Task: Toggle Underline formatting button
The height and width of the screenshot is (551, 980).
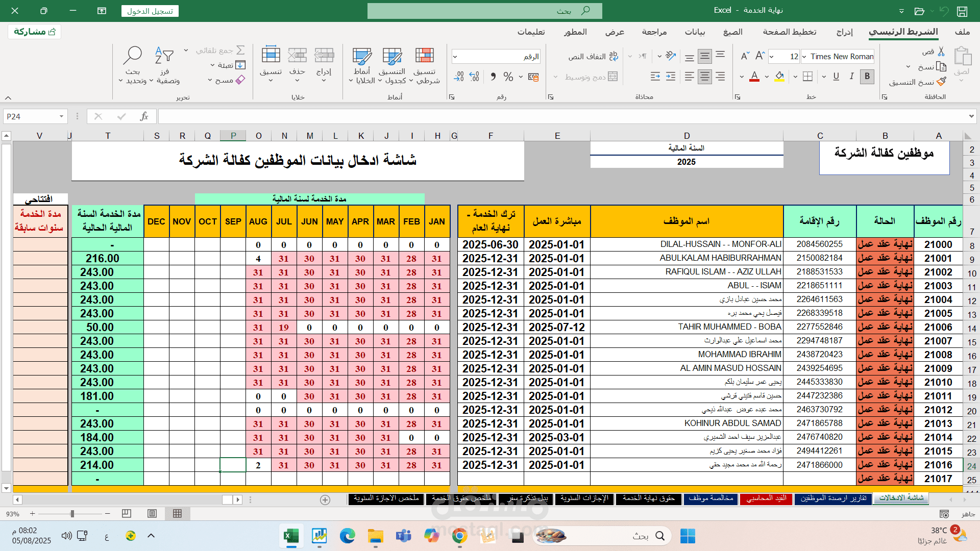Action: pyautogui.click(x=836, y=77)
